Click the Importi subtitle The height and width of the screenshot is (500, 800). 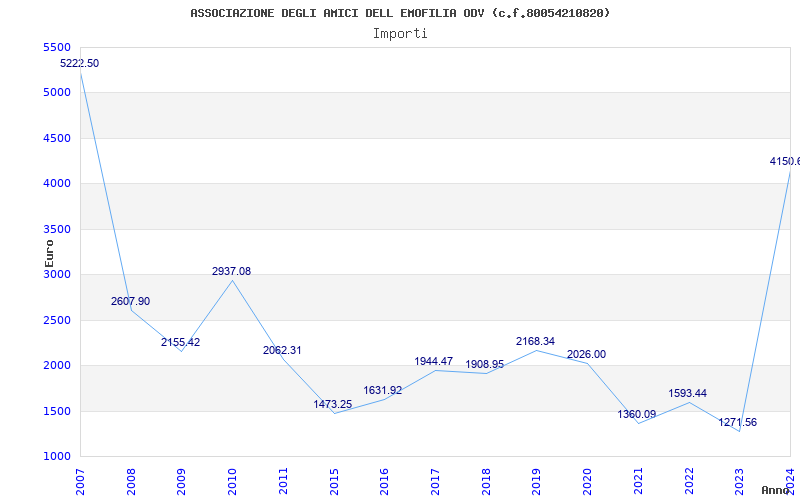(400, 33)
